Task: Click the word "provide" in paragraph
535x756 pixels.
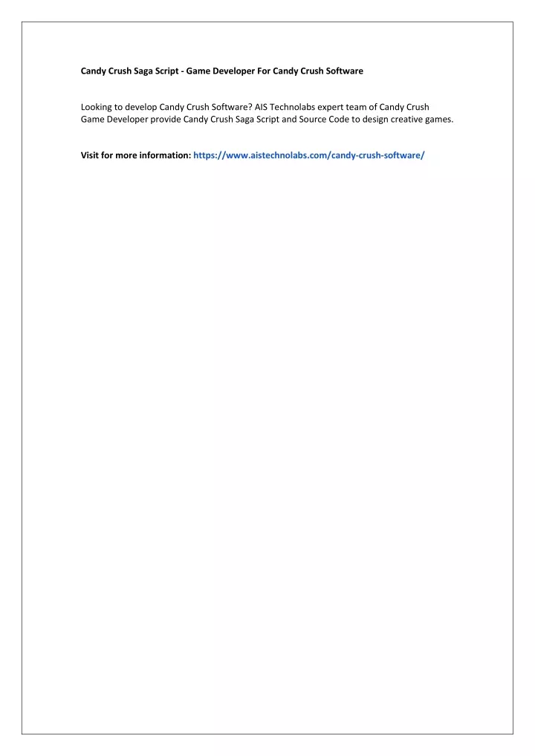Action: point(166,119)
